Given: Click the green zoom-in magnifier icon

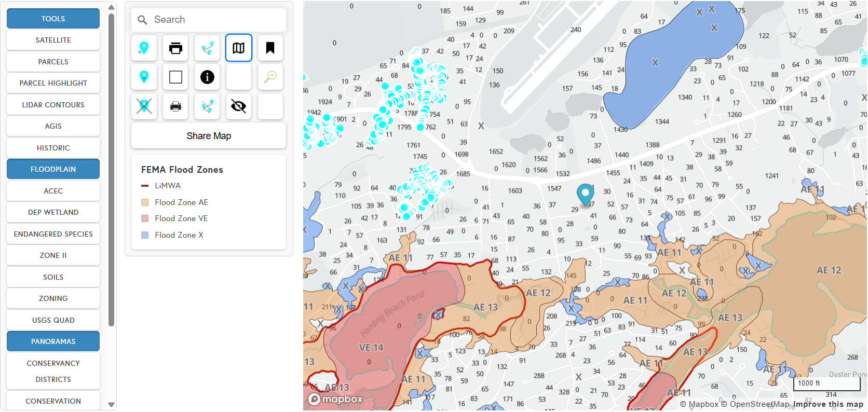Looking at the screenshot, I should 270,77.
